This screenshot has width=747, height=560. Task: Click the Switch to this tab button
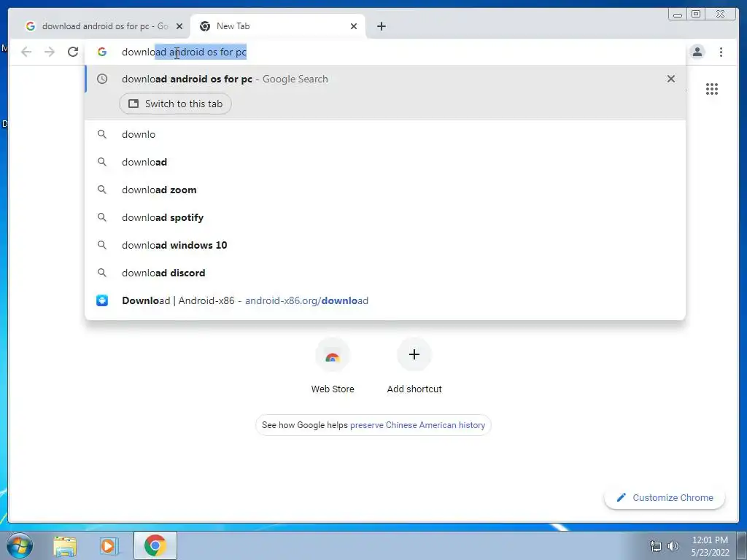coord(175,104)
